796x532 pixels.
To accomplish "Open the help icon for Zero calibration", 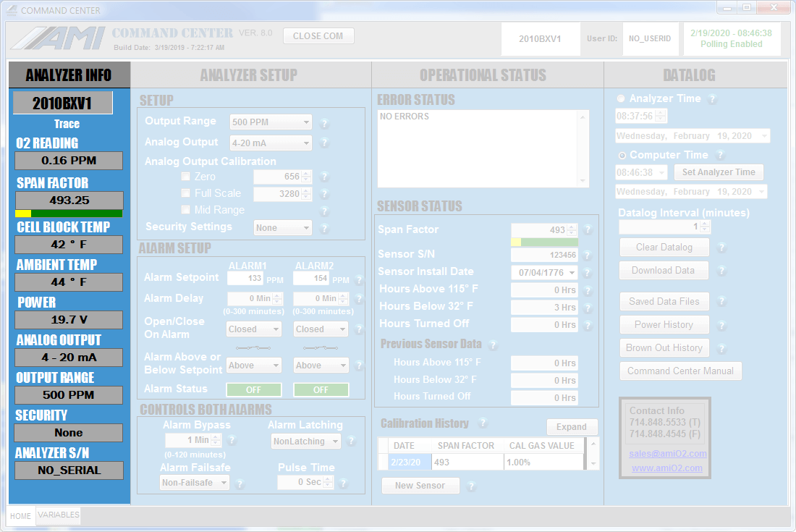I will click(324, 177).
